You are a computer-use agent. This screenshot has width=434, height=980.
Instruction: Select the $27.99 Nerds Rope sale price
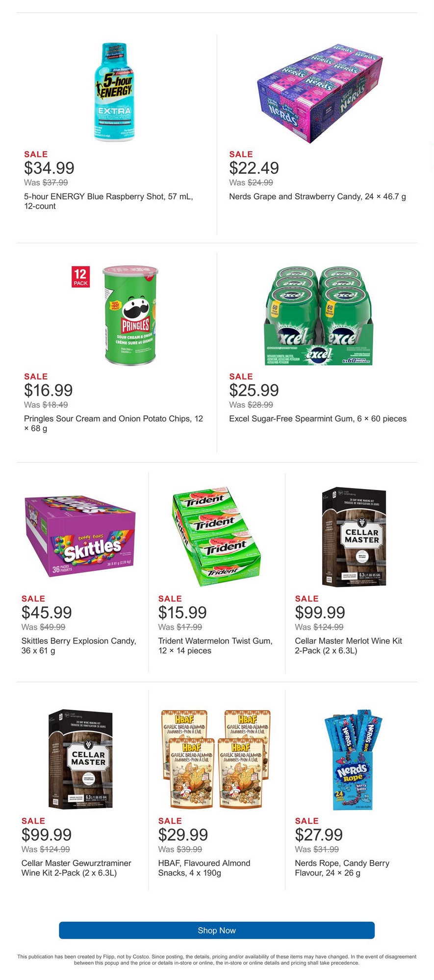[319, 834]
